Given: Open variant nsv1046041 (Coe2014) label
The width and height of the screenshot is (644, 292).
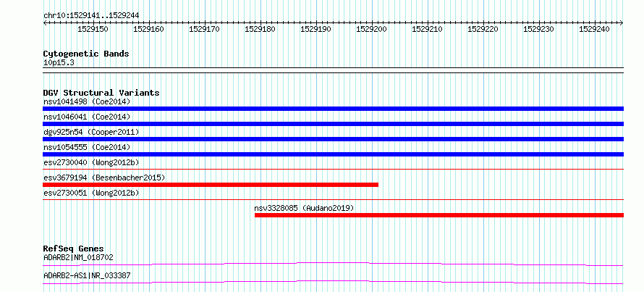Looking at the screenshot, I should (87, 117).
